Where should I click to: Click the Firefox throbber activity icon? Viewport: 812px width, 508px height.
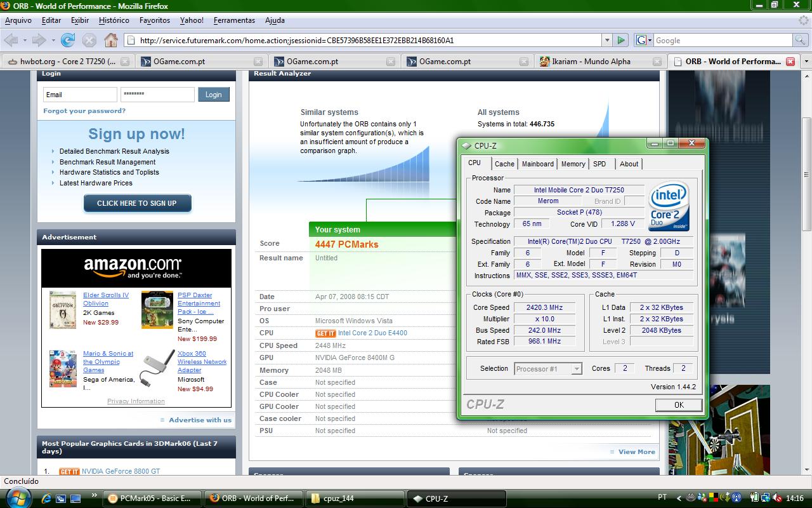(x=804, y=20)
